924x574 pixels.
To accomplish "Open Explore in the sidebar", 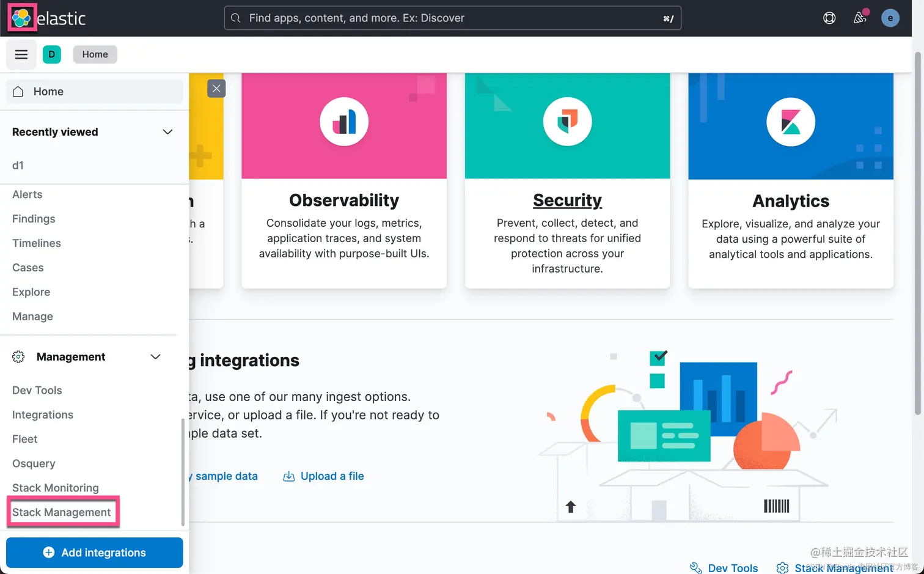I will tap(31, 292).
